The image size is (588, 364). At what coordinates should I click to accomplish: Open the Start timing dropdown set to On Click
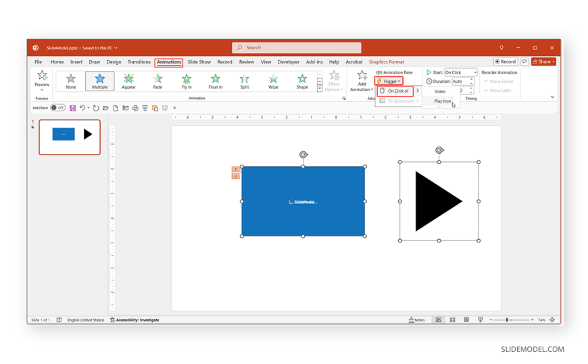pyautogui.click(x=460, y=72)
